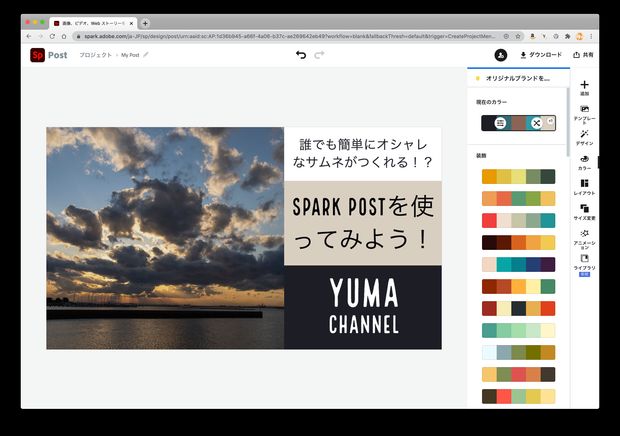
Task: Rename the project with the pencil icon
Action: [146, 55]
